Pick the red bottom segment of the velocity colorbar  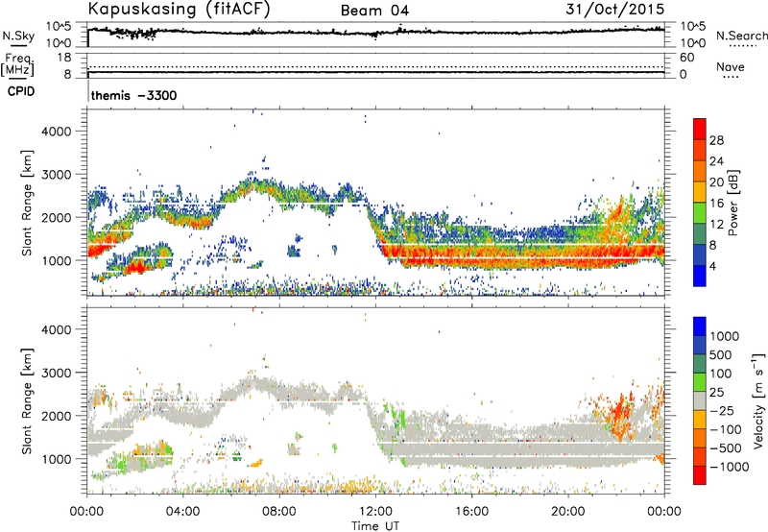coord(700,475)
